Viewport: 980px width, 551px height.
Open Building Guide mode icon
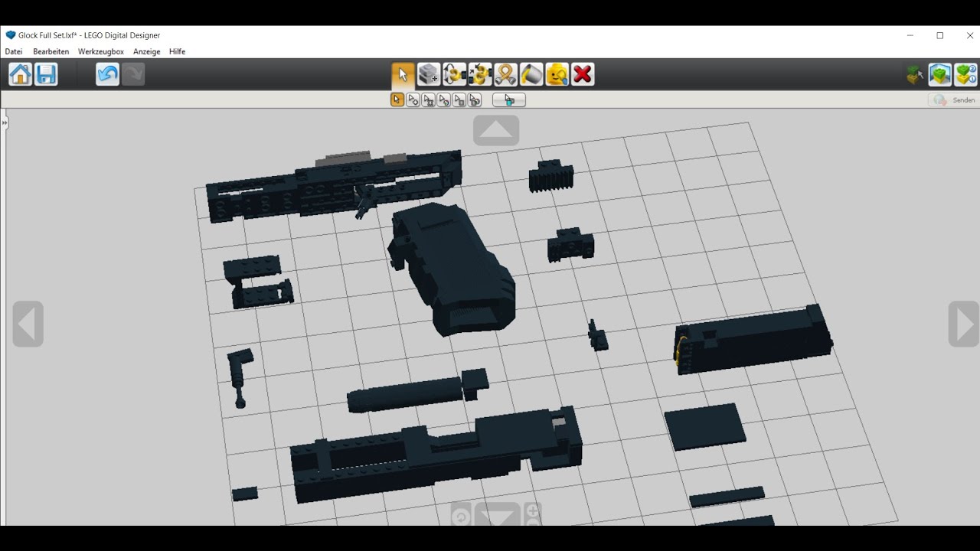tap(965, 75)
